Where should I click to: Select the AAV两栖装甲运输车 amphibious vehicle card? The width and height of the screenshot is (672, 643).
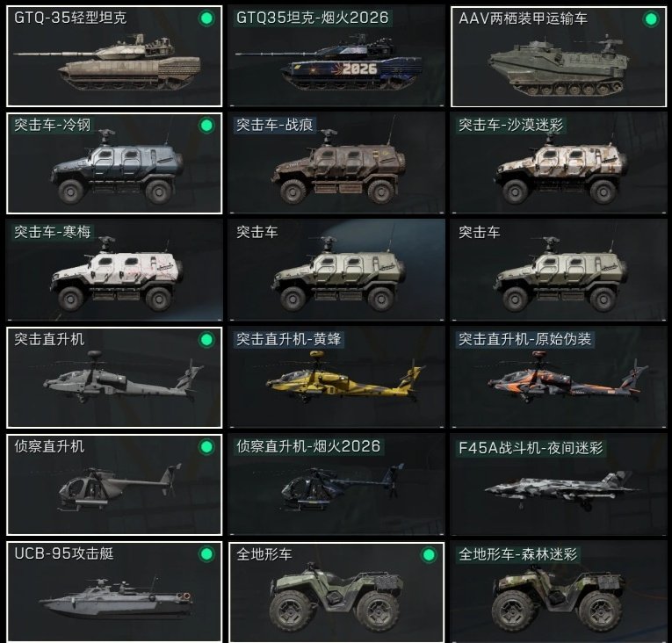559,56
